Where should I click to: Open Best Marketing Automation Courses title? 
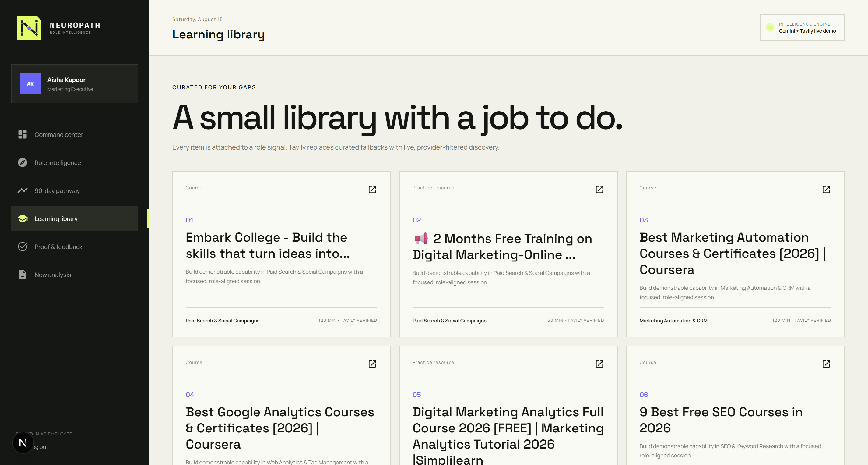(733, 253)
